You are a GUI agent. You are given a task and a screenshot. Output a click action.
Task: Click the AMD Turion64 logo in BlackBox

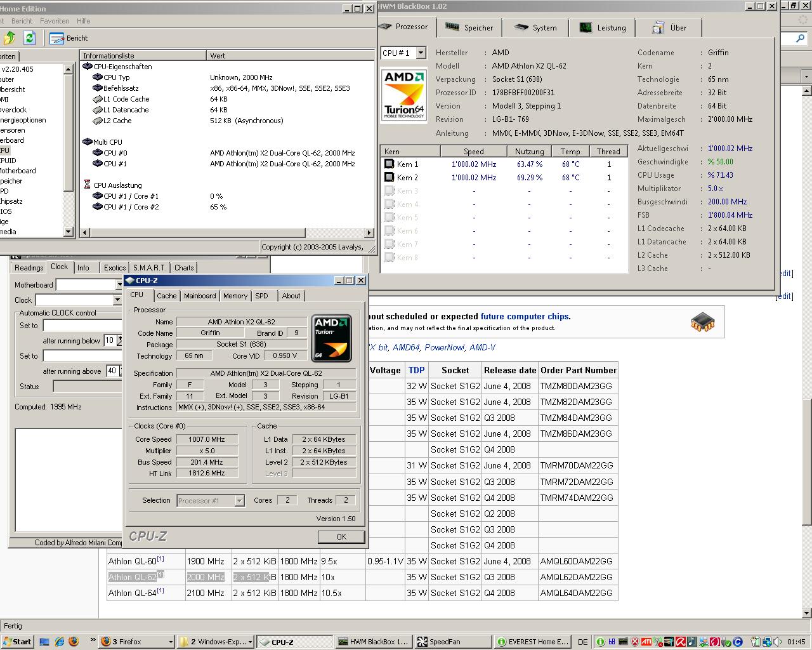pyautogui.click(x=404, y=95)
